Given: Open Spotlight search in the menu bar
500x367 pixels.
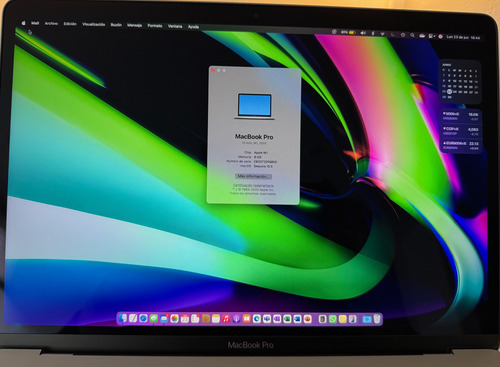Looking at the screenshot, I should (x=412, y=35).
